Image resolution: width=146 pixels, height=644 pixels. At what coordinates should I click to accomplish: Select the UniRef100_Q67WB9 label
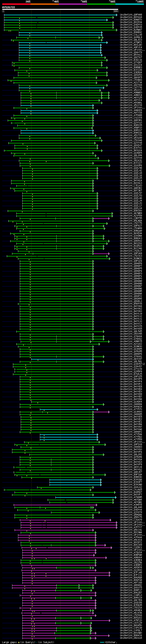click(131, 213)
